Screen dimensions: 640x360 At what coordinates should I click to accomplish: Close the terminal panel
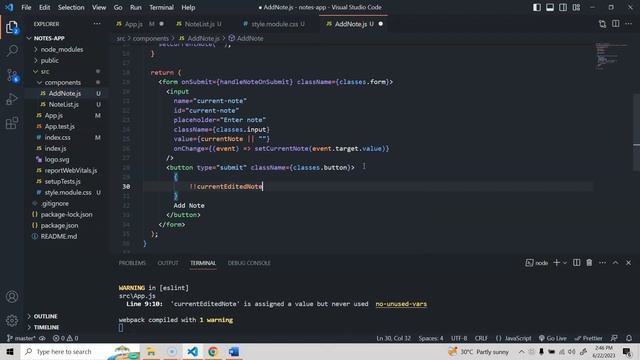pyautogui.click(x=629, y=263)
